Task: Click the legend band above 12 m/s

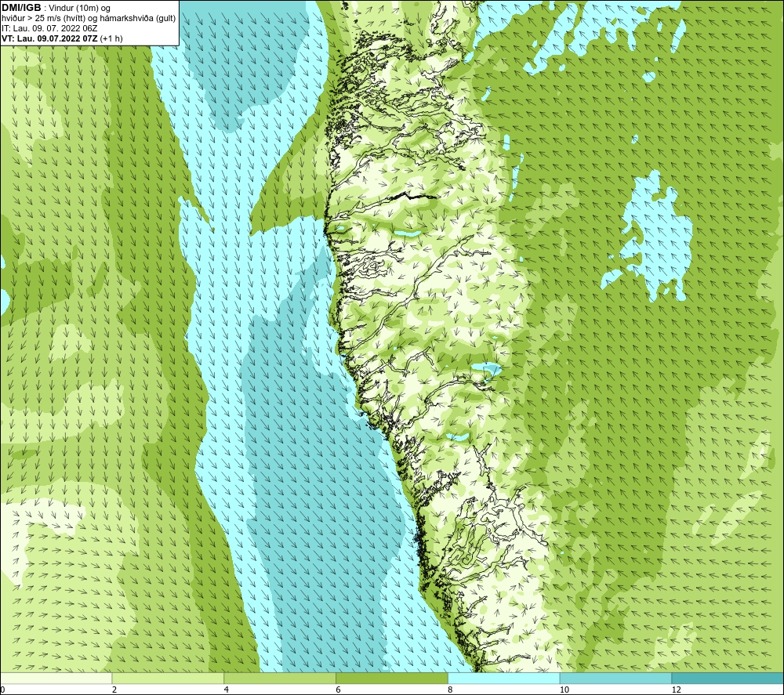Action: tap(728, 678)
